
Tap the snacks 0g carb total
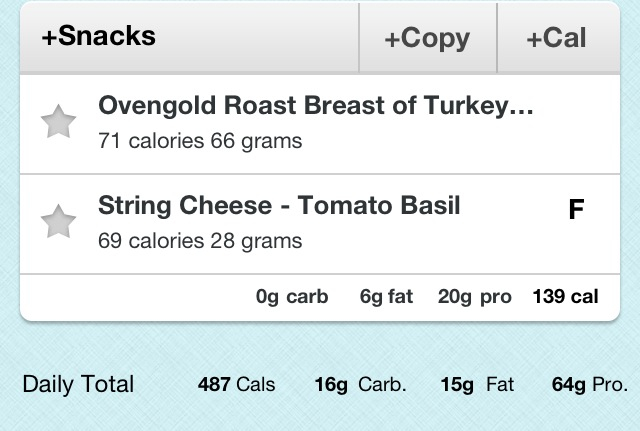pos(292,297)
